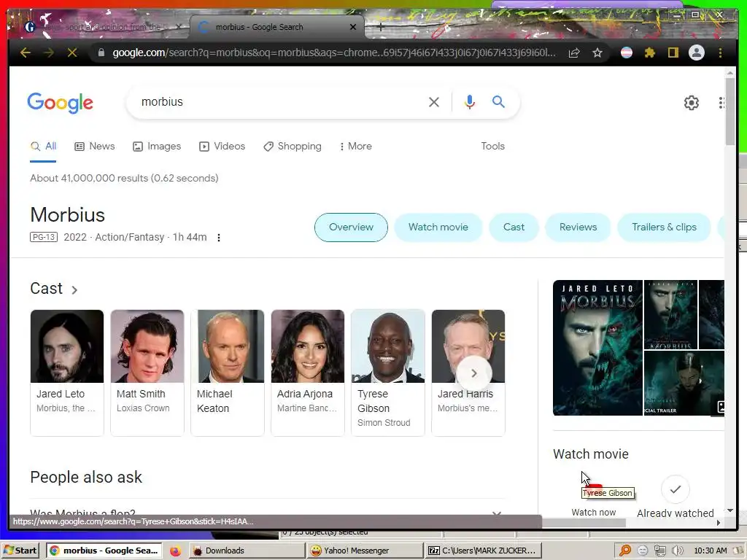Open Chrome three-dot menu

(720, 52)
